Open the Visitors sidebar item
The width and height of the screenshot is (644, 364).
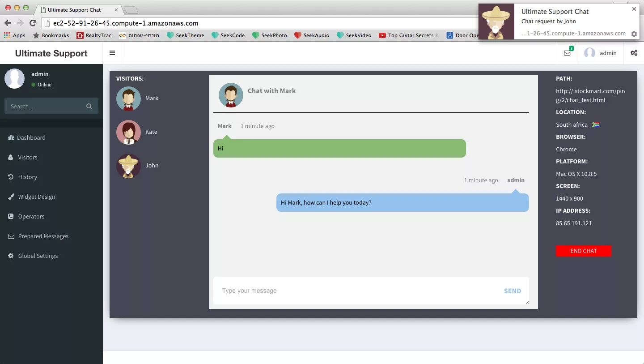(51, 157)
